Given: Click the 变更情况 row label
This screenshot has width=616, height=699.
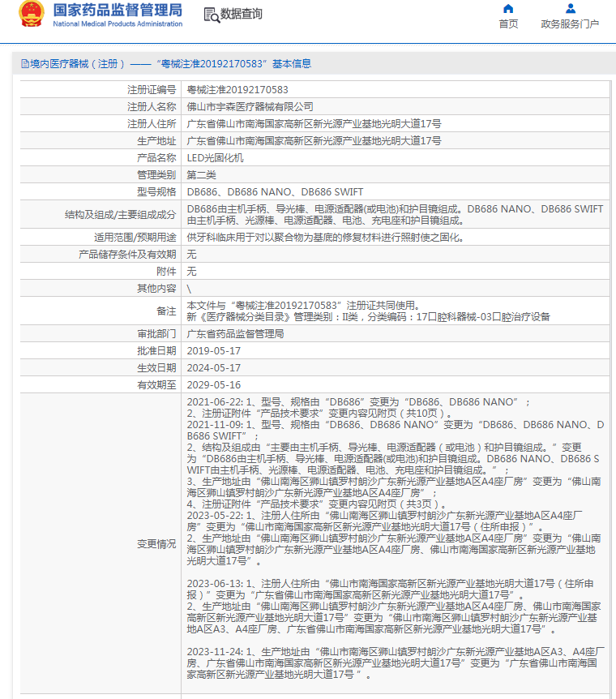Looking at the screenshot, I should tap(156, 544).
